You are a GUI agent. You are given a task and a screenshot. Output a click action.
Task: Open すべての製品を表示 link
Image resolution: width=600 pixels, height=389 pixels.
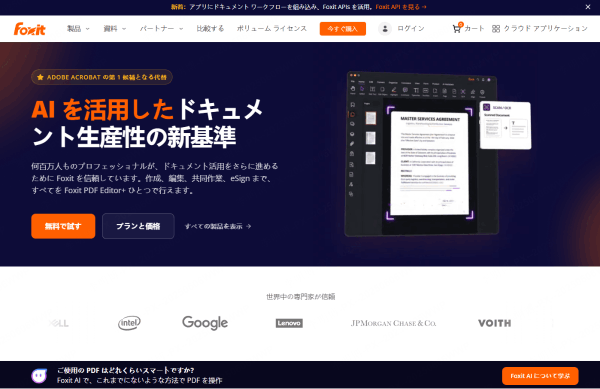[x=218, y=226]
